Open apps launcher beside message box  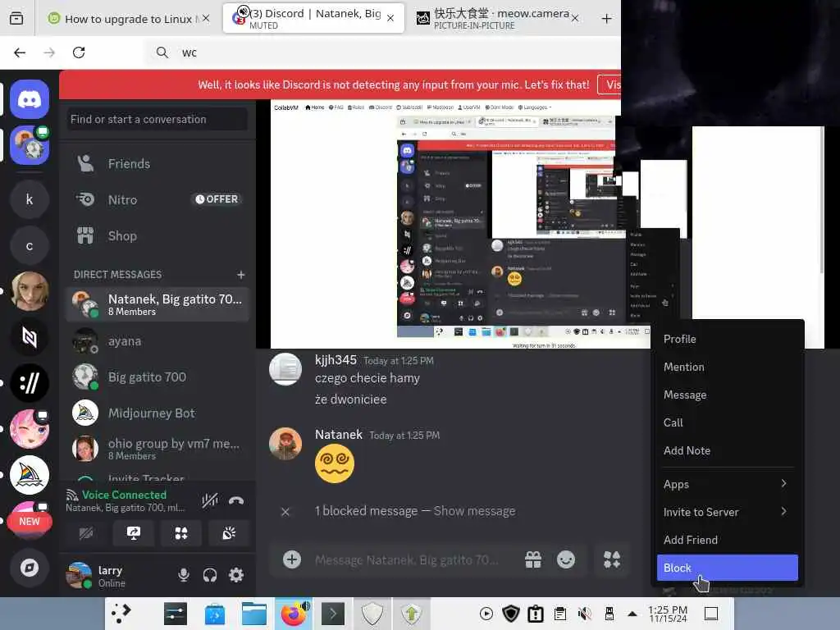pos(612,559)
